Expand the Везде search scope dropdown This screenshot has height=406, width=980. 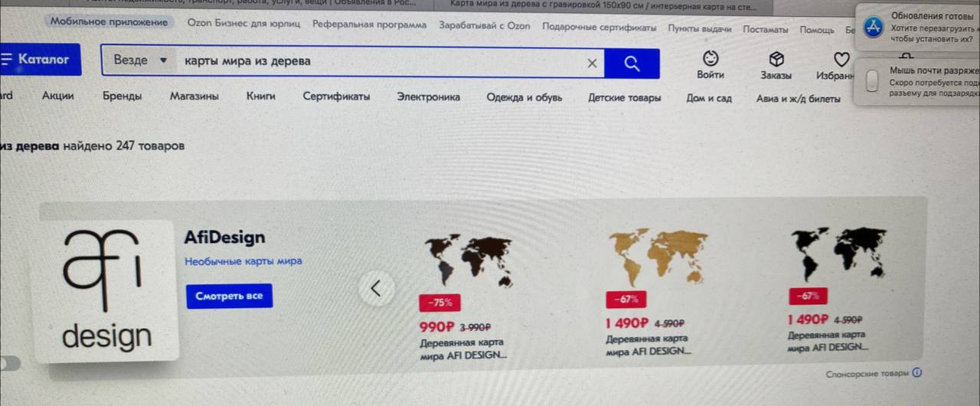(139, 61)
